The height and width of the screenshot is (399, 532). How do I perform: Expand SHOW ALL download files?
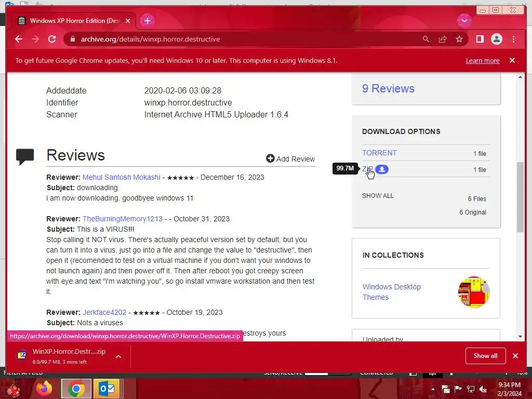378,196
